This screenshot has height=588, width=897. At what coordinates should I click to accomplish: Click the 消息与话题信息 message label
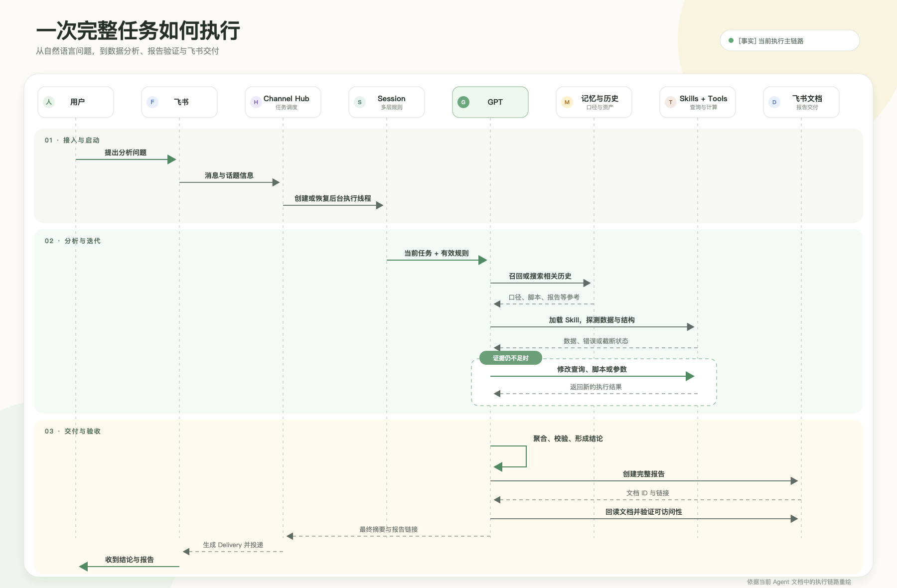(x=229, y=175)
